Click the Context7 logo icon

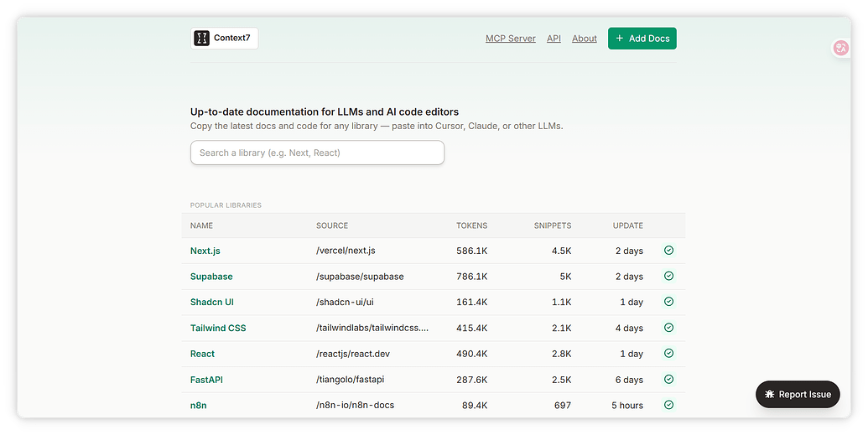coord(201,39)
